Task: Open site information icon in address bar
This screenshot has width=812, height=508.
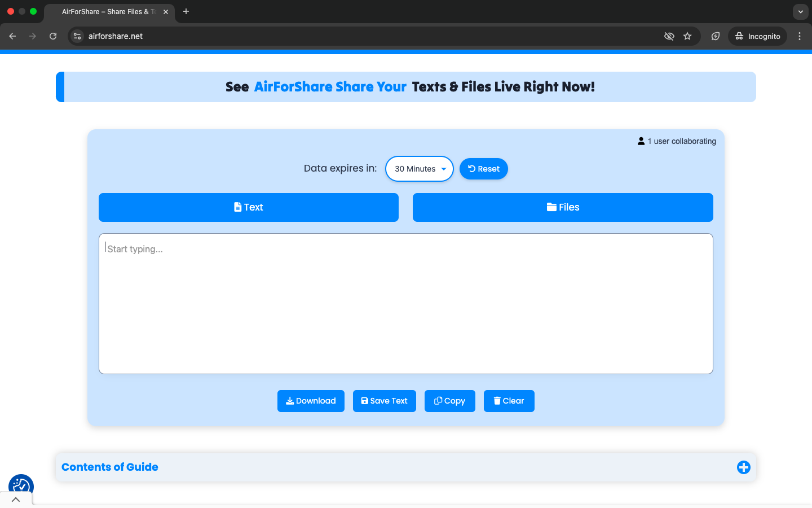Action: [77, 36]
